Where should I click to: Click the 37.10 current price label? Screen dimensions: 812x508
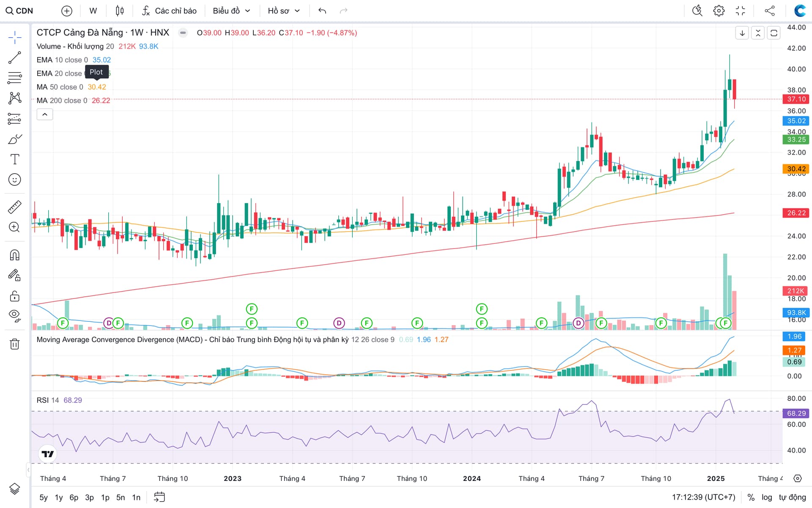point(796,99)
